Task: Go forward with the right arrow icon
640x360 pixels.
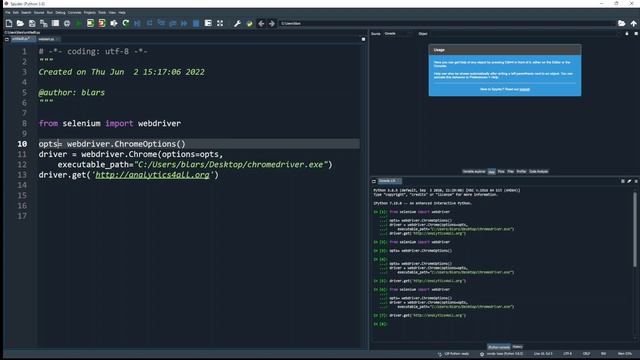Action: click(272, 23)
